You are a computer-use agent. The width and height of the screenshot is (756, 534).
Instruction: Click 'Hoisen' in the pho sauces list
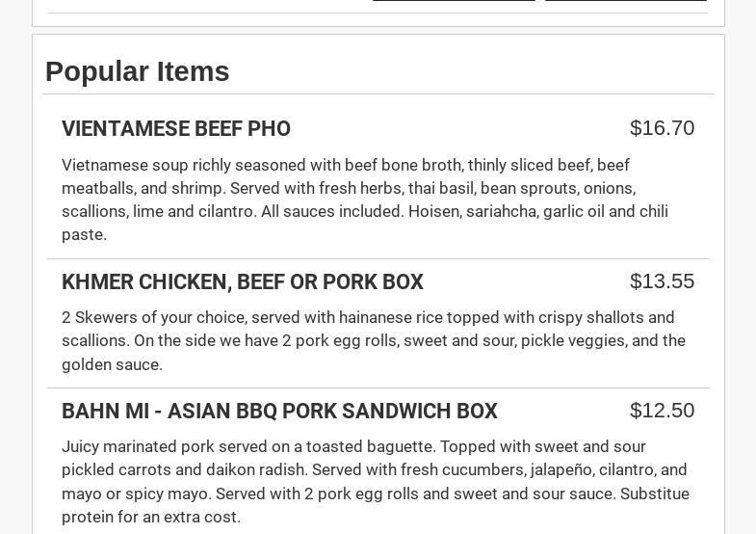tap(433, 211)
